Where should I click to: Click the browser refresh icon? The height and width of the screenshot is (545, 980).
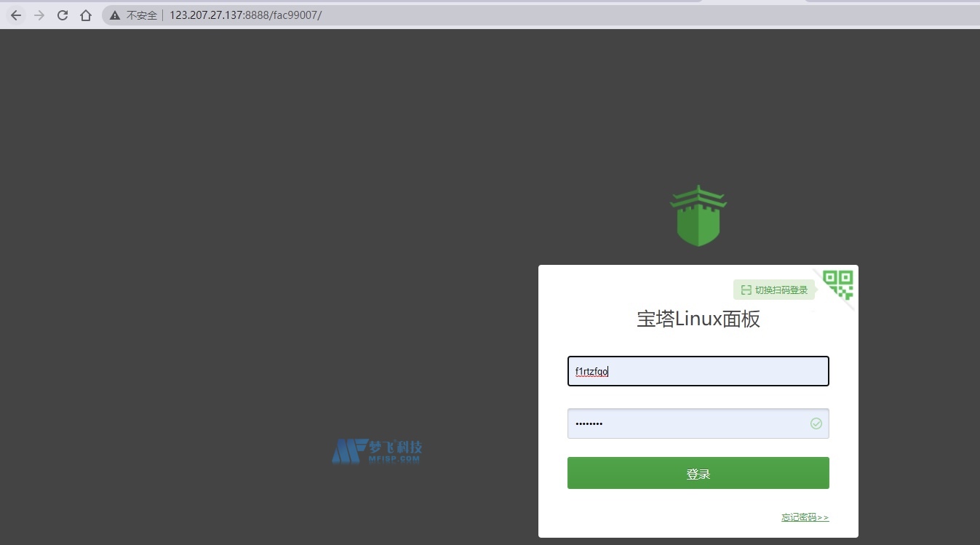coord(62,15)
